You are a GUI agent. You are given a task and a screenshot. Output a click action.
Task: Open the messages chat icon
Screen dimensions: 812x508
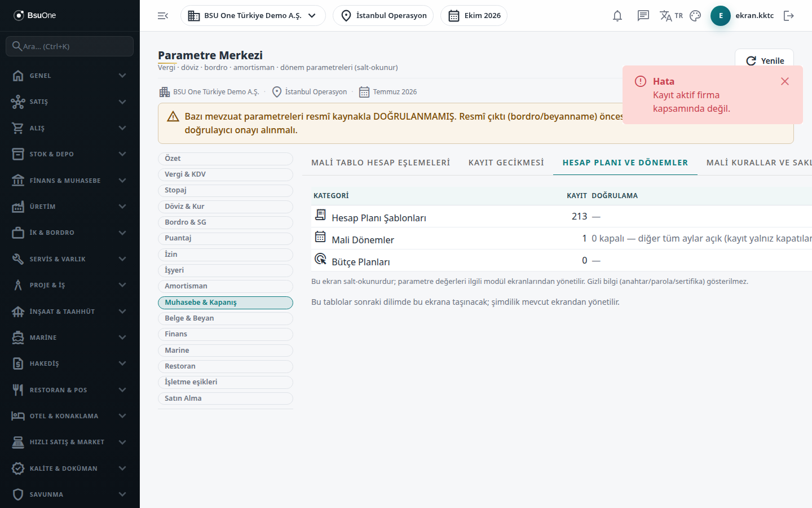pyautogui.click(x=643, y=16)
